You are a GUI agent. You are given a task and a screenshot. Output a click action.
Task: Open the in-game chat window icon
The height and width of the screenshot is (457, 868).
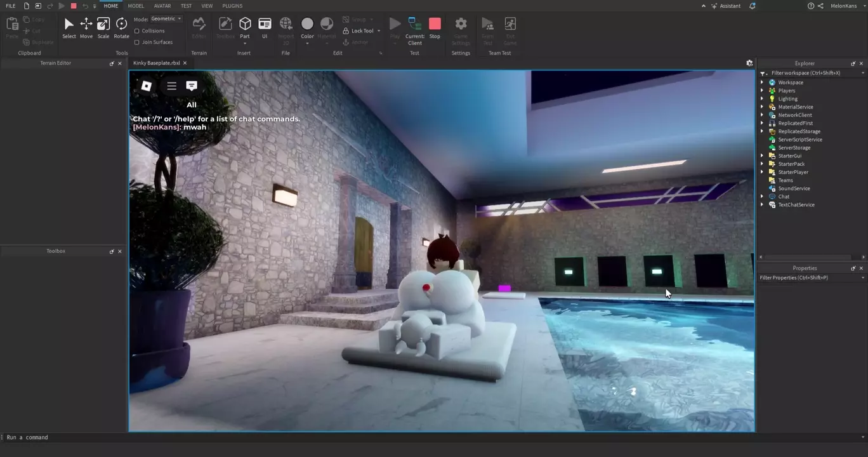pyautogui.click(x=192, y=86)
